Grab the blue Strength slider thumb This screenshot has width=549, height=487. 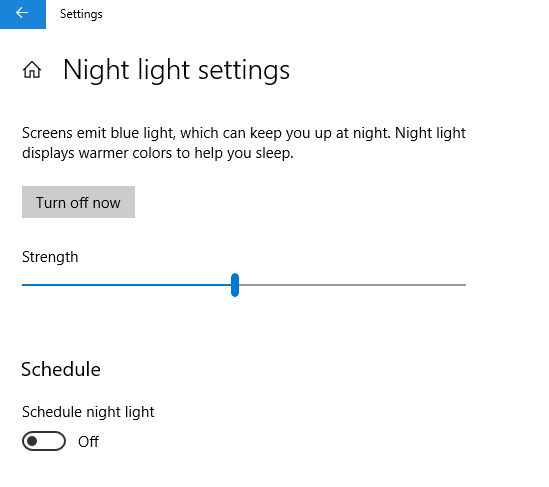click(235, 285)
